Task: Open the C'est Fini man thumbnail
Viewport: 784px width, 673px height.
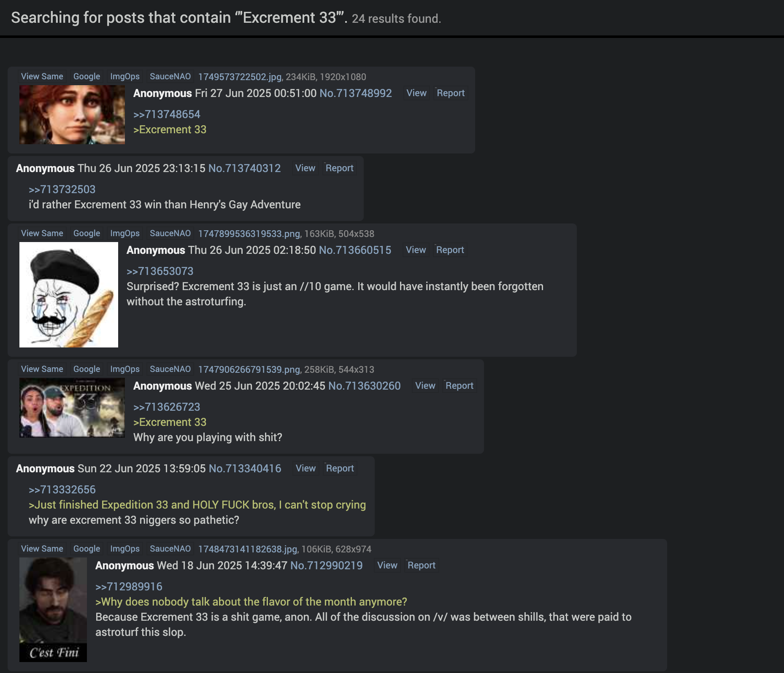Action: pos(53,610)
